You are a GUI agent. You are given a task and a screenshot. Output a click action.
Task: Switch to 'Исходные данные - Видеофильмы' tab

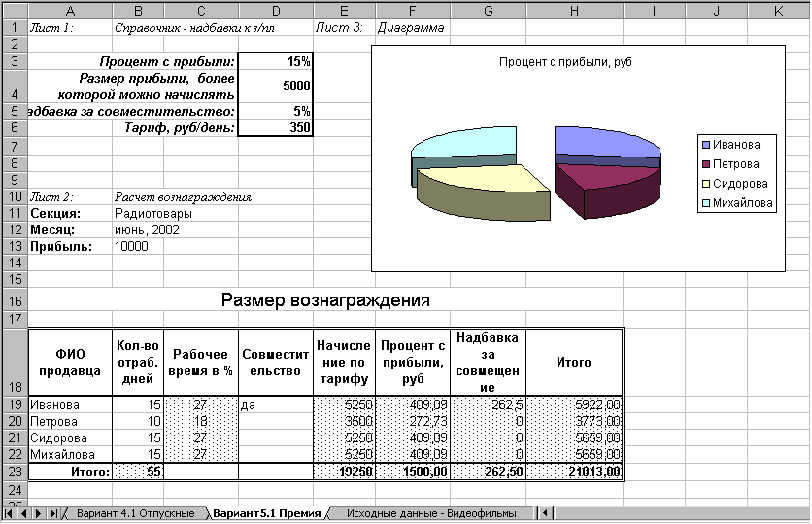pyautogui.click(x=431, y=513)
